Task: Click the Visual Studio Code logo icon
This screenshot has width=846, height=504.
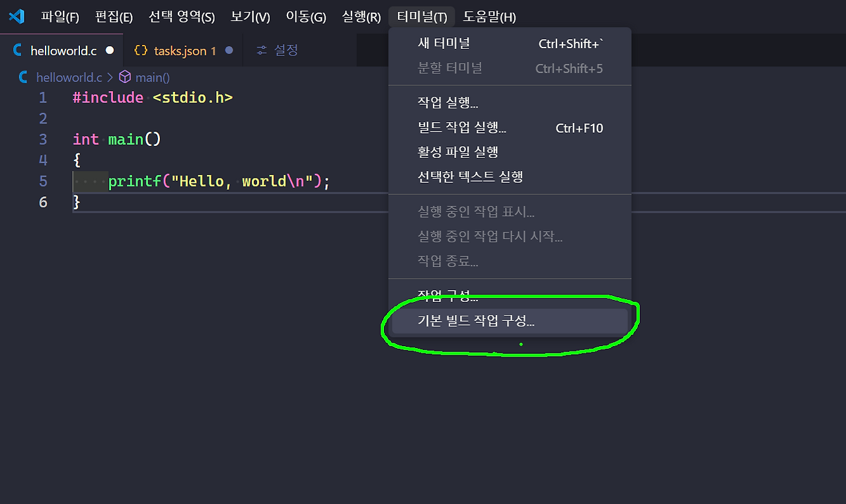Action: point(16,17)
